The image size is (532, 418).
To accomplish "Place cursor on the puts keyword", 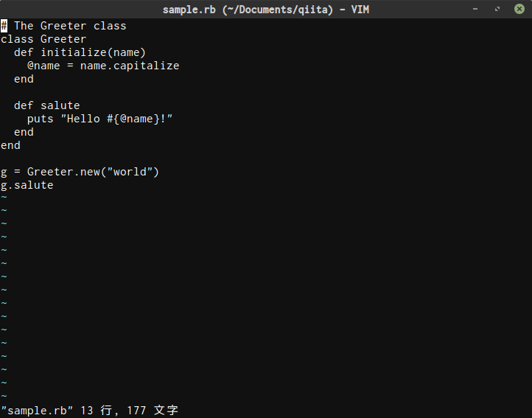I will point(41,119).
